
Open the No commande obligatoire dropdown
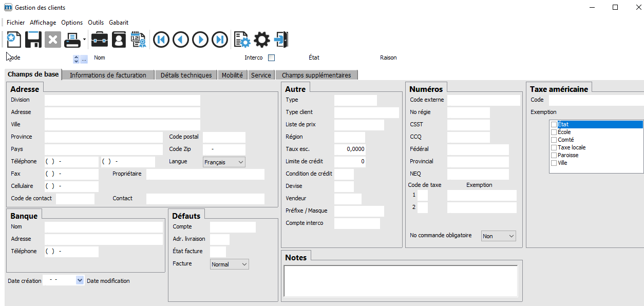[498, 236]
